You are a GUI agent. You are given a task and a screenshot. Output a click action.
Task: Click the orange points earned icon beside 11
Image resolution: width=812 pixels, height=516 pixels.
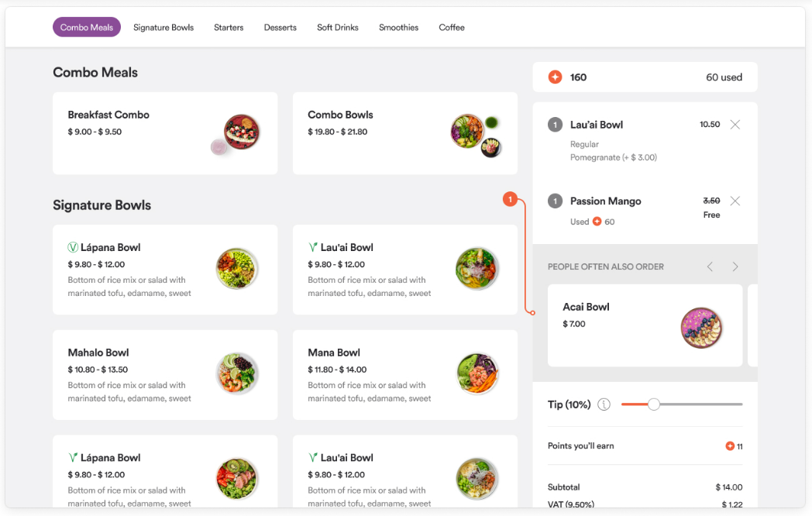(730, 446)
